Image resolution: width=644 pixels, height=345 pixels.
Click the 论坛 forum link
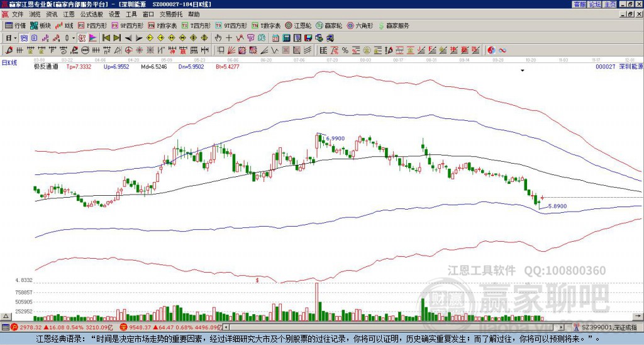594,4
